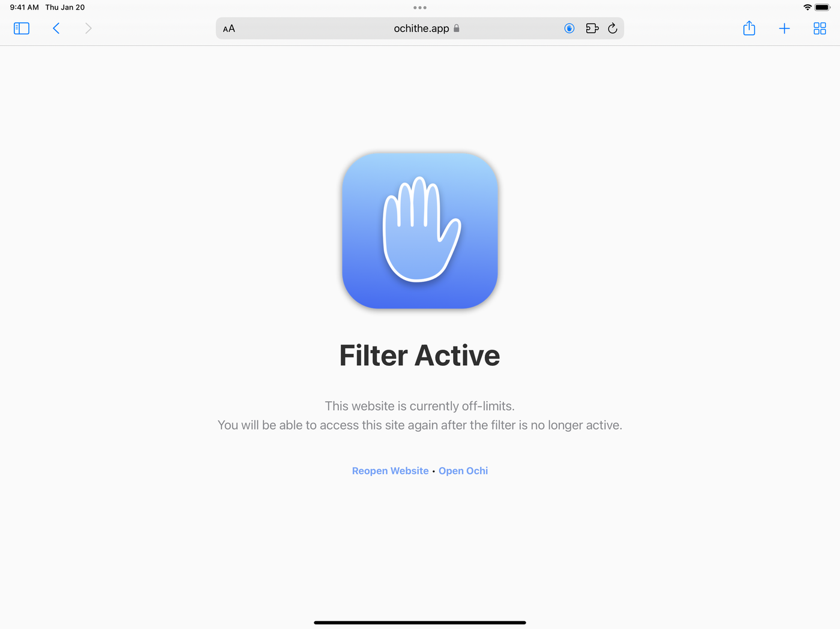
Task: Open the share sheet
Action: click(x=749, y=28)
